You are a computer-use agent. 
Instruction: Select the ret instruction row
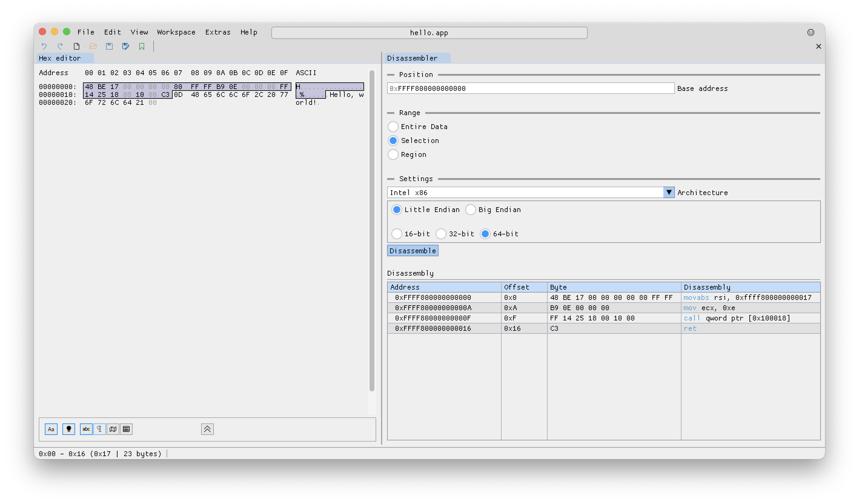604,329
